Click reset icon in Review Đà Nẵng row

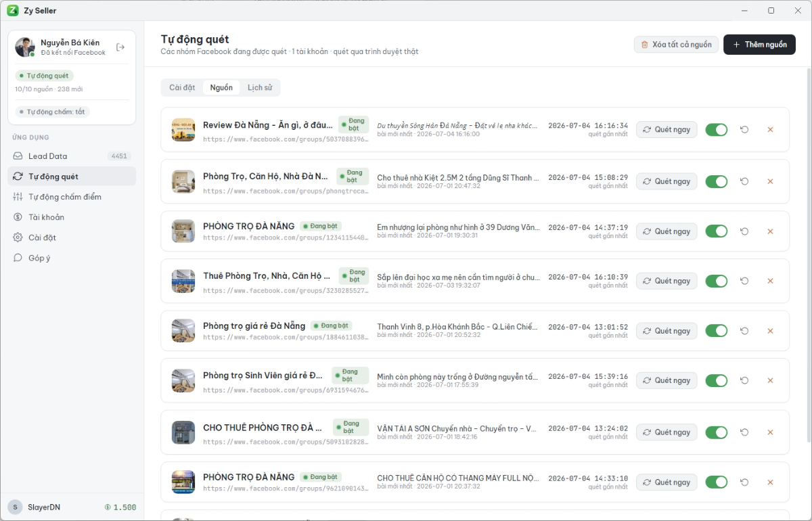pyautogui.click(x=744, y=129)
